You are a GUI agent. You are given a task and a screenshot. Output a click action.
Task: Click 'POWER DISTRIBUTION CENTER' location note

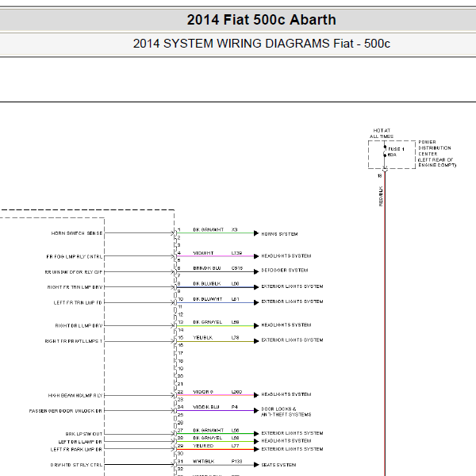[437, 154]
